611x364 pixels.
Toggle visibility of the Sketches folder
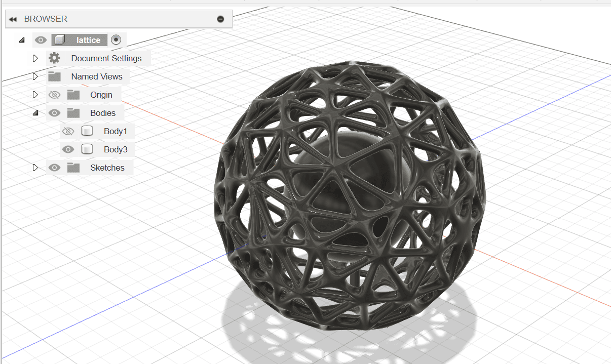click(54, 168)
